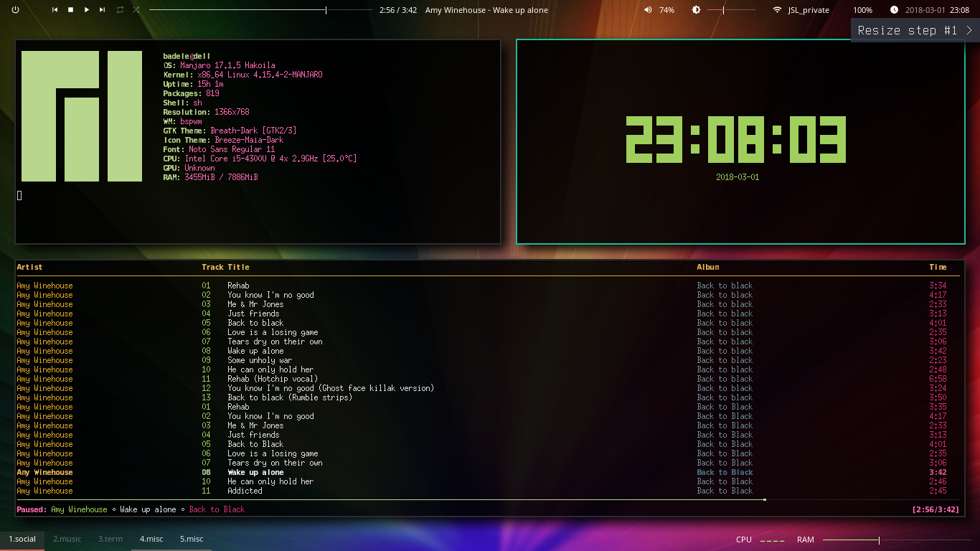Skip to the next track

103,10
